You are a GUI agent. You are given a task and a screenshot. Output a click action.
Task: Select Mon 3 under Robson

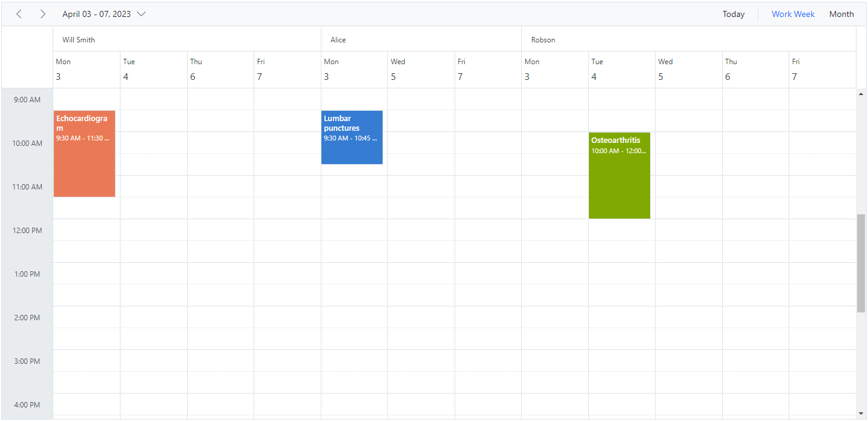pos(555,70)
